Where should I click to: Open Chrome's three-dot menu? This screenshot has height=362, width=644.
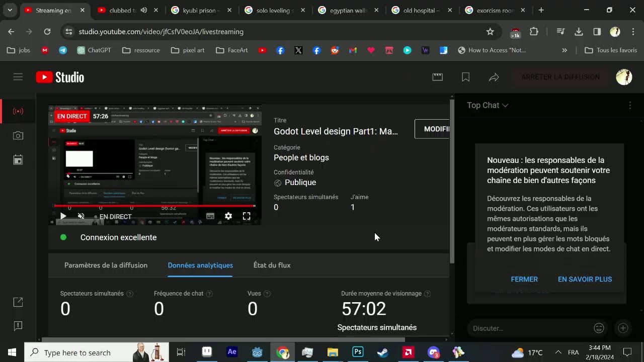(x=633, y=32)
